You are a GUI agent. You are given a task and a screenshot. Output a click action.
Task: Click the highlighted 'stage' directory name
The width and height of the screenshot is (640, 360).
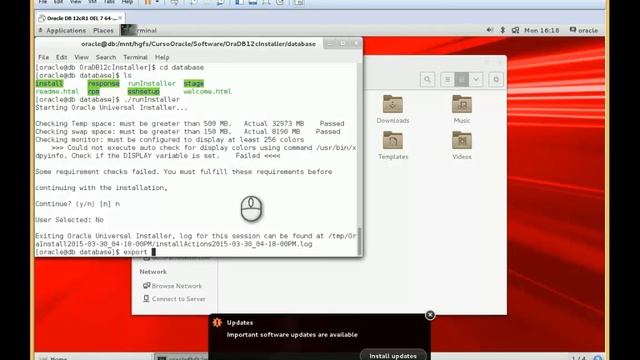tap(193, 83)
